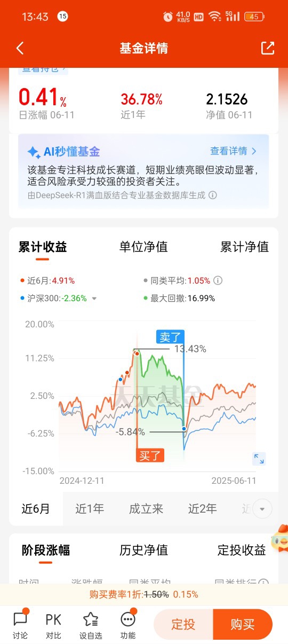Tap the 定投 button
This screenshot has width=288, height=644.
(x=183, y=624)
